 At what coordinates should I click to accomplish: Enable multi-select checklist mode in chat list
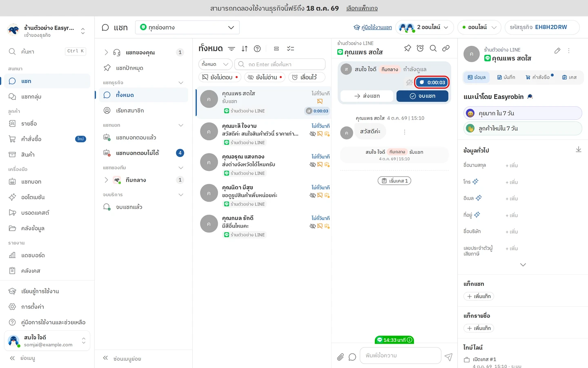(x=290, y=49)
